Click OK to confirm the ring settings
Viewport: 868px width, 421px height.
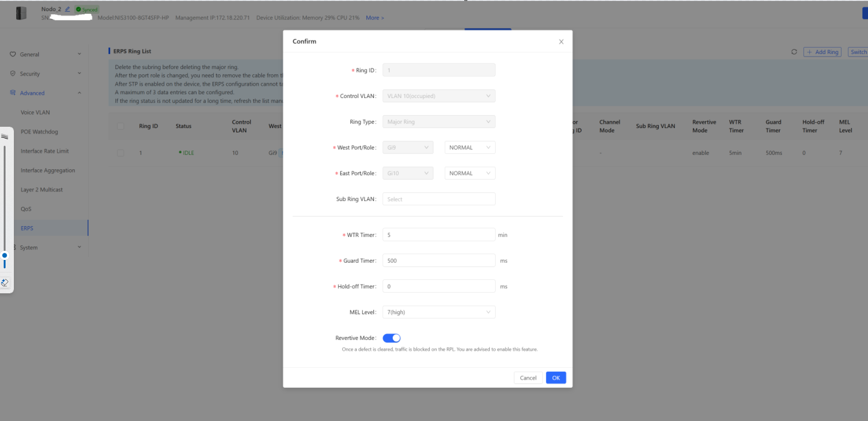coord(556,378)
